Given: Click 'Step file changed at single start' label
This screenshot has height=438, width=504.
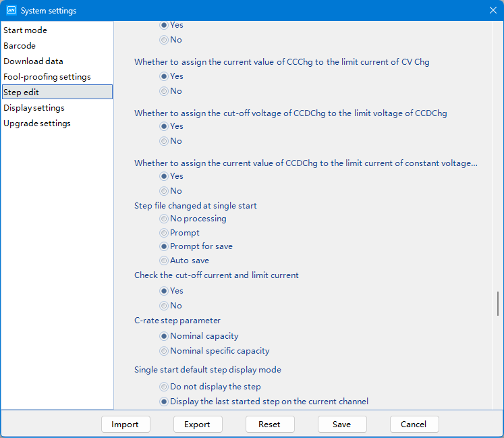Looking at the screenshot, I should [196, 206].
